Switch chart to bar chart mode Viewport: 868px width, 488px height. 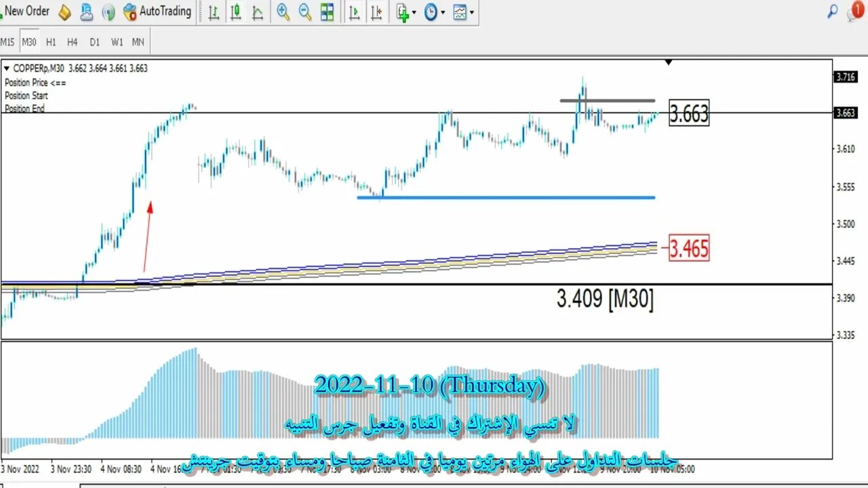[214, 12]
